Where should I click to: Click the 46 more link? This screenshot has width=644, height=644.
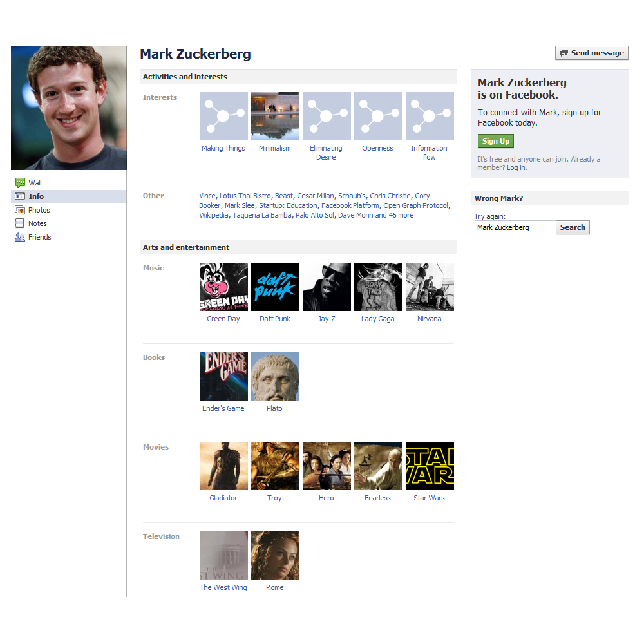pos(401,215)
